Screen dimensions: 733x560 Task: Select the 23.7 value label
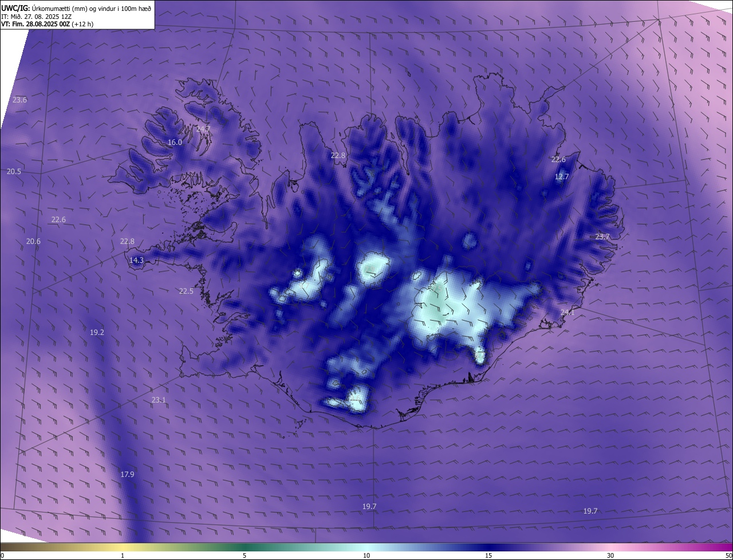click(x=602, y=236)
